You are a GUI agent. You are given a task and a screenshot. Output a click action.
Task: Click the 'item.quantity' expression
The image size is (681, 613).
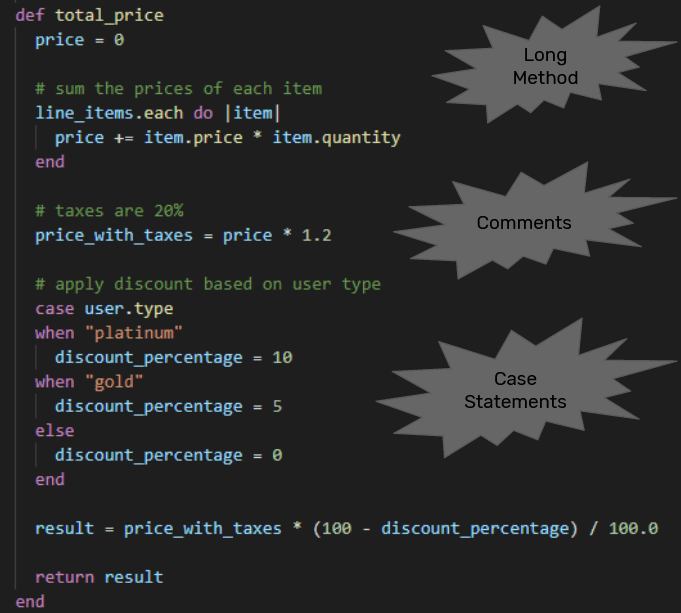337,138
